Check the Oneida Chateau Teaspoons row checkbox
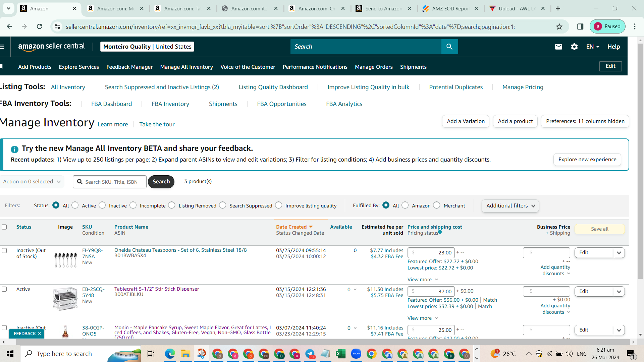 4,250
